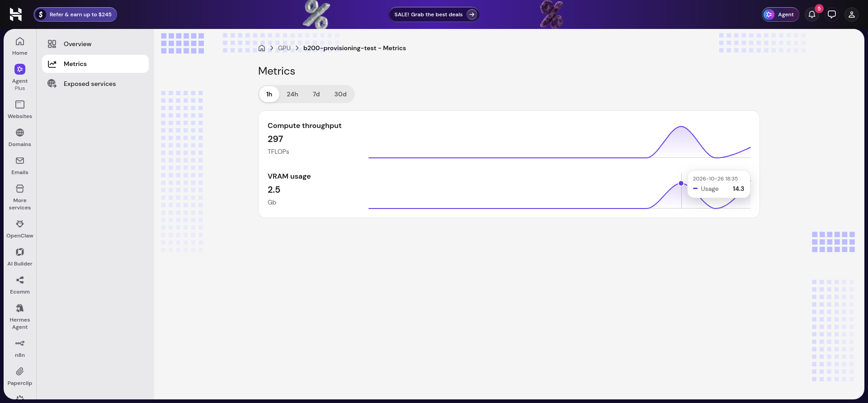Open n8n from the sidebar
868x403 pixels.
click(20, 348)
